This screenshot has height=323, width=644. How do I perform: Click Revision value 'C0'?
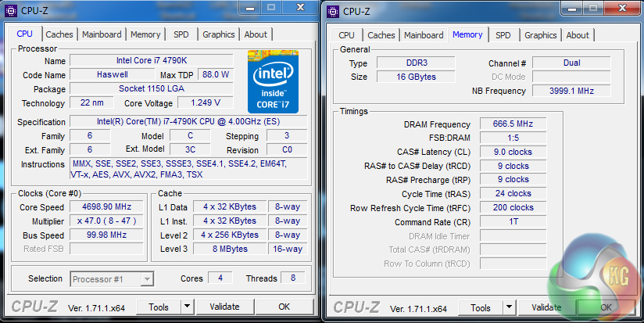click(287, 149)
